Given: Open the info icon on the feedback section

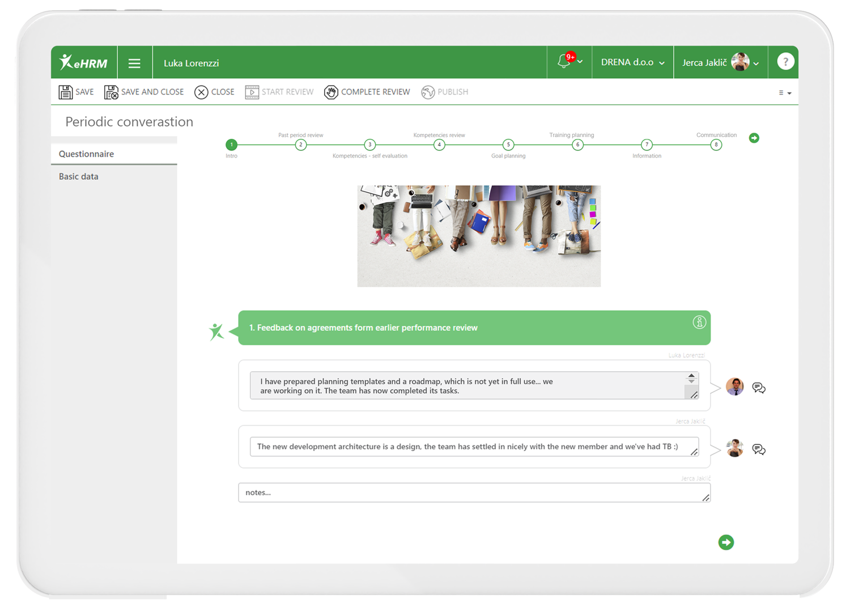Looking at the screenshot, I should pyautogui.click(x=699, y=321).
